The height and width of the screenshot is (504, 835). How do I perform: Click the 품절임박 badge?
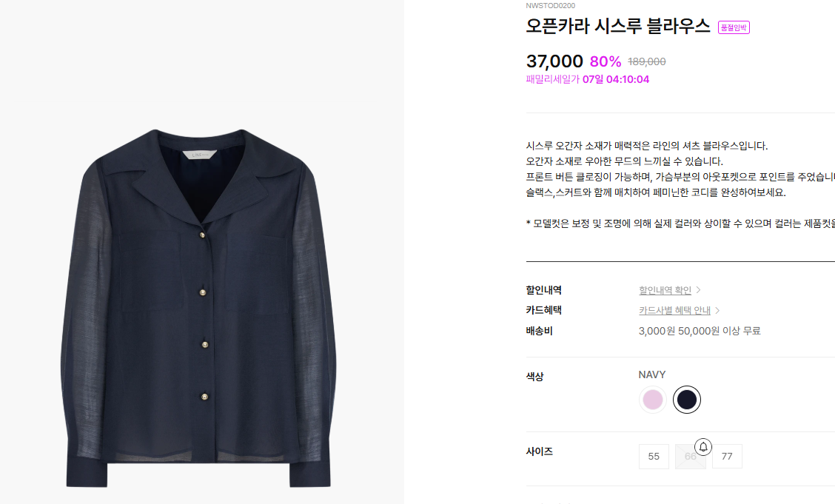[734, 27]
